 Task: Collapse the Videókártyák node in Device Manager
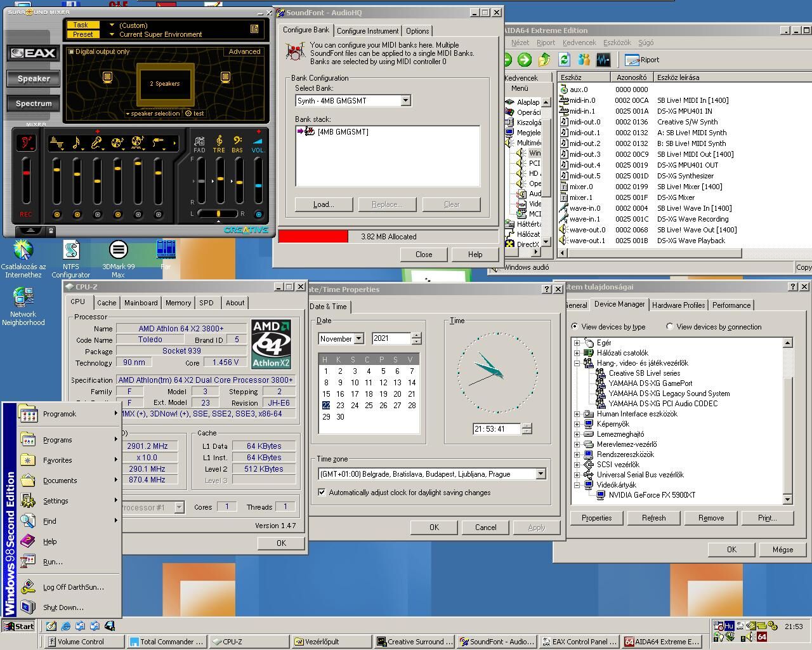click(x=577, y=485)
